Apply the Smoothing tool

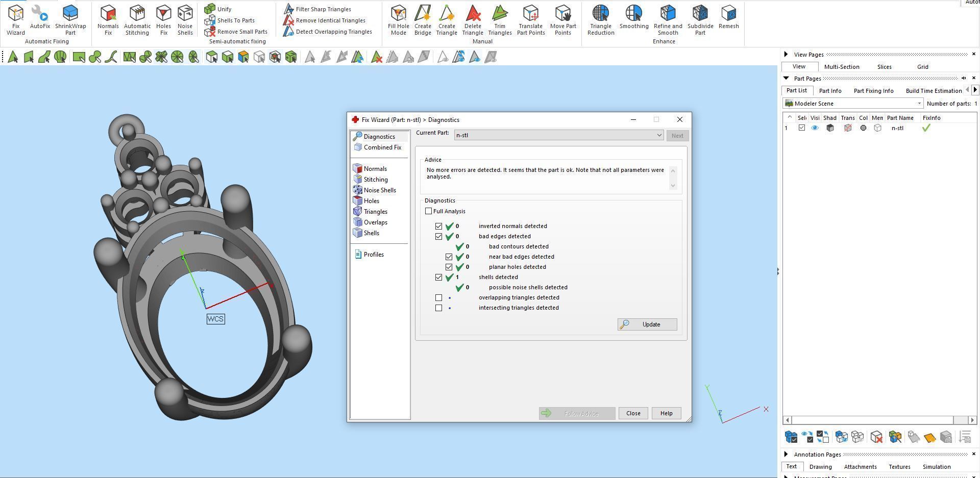click(634, 17)
